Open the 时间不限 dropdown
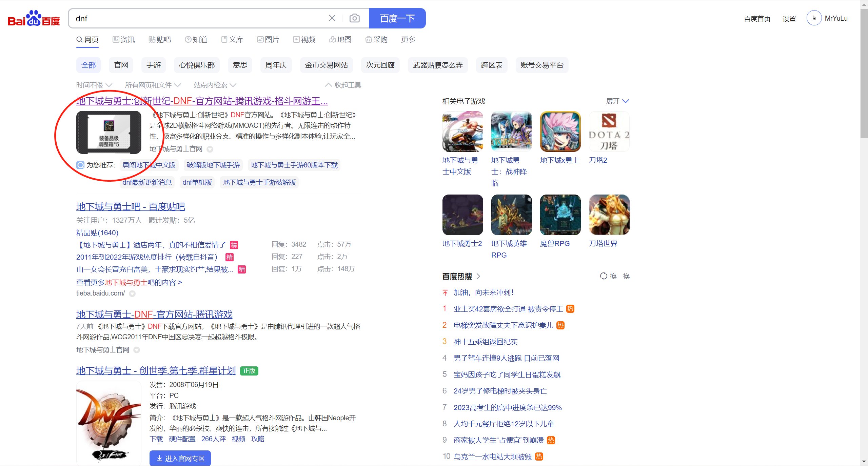Image resolution: width=868 pixels, height=466 pixels. point(94,85)
